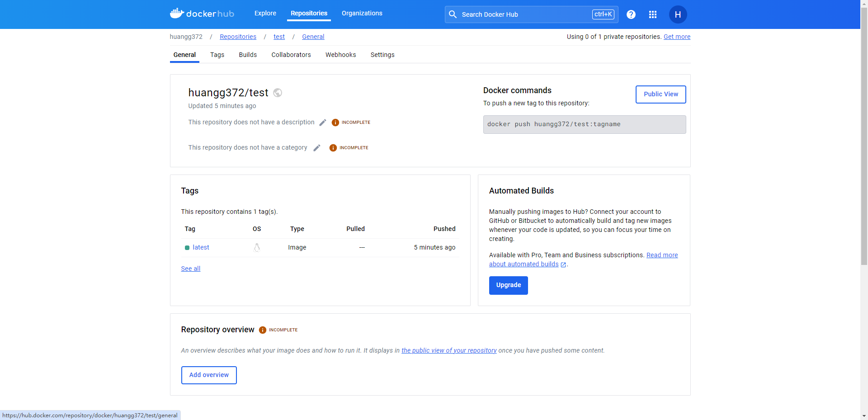868x420 pixels.
Task: Click the OS column header
Action: point(257,229)
